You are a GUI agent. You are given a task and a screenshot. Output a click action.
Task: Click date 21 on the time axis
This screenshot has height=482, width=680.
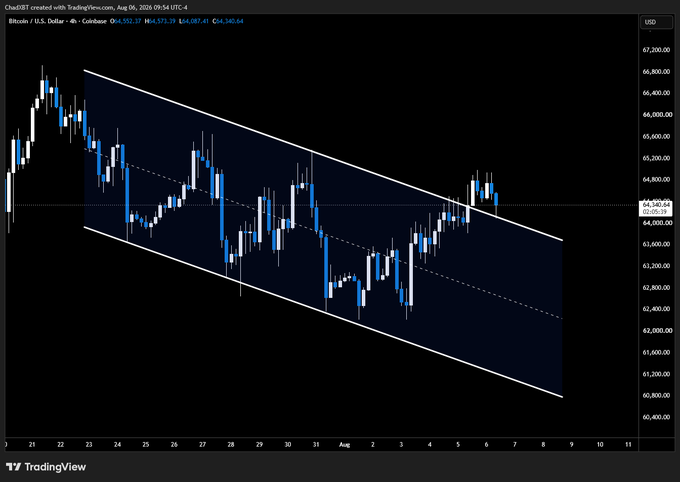32,445
